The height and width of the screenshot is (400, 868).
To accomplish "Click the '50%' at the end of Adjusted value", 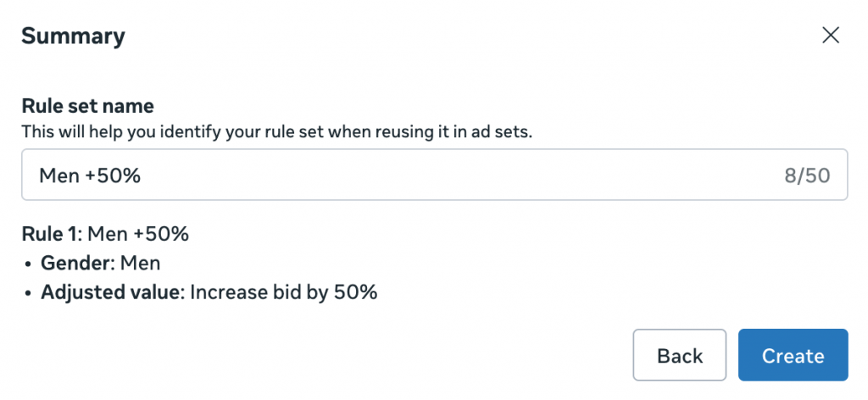I will click(359, 293).
